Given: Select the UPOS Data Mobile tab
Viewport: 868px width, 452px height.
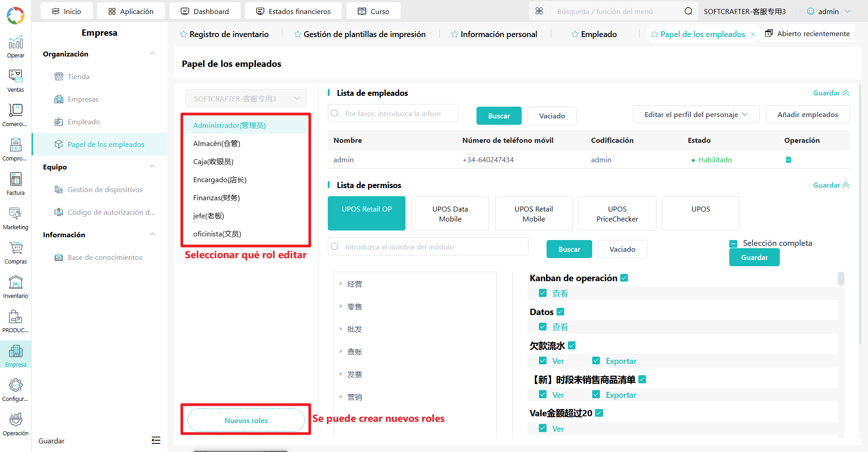Looking at the screenshot, I should [x=450, y=214].
